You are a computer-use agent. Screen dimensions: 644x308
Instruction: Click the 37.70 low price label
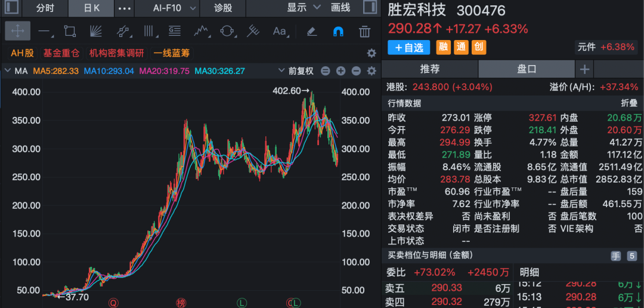tap(75, 297)
